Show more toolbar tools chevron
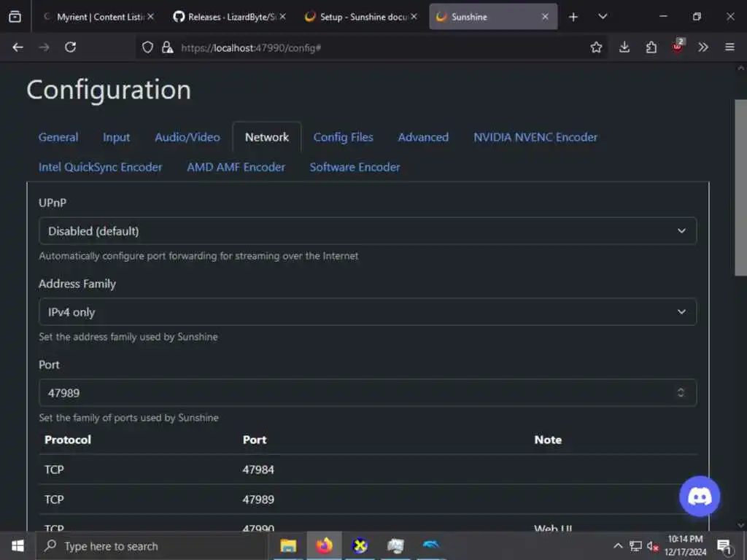The height and width of the screenshot is (560, 747). [x=703, y=47]
